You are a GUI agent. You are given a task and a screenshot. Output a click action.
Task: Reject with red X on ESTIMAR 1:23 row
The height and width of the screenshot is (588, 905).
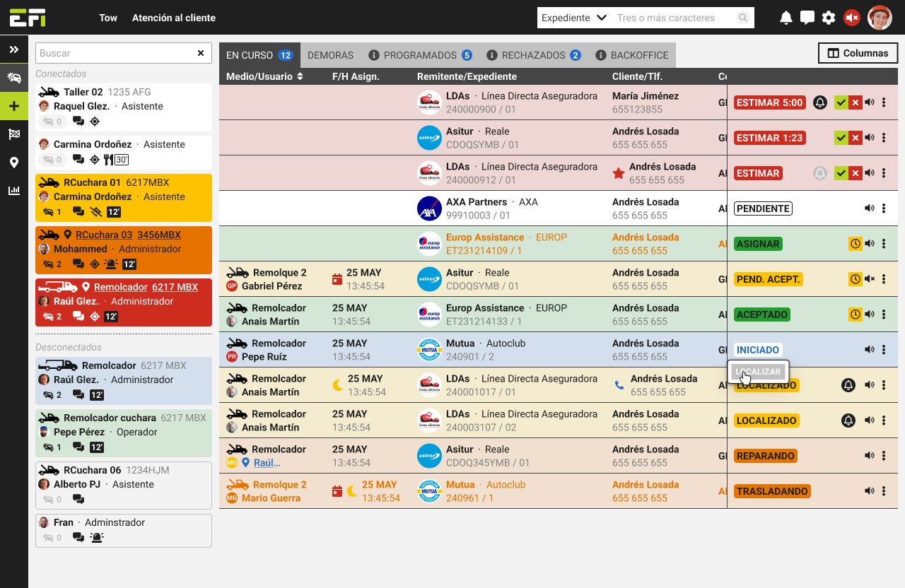pos(855,138)
